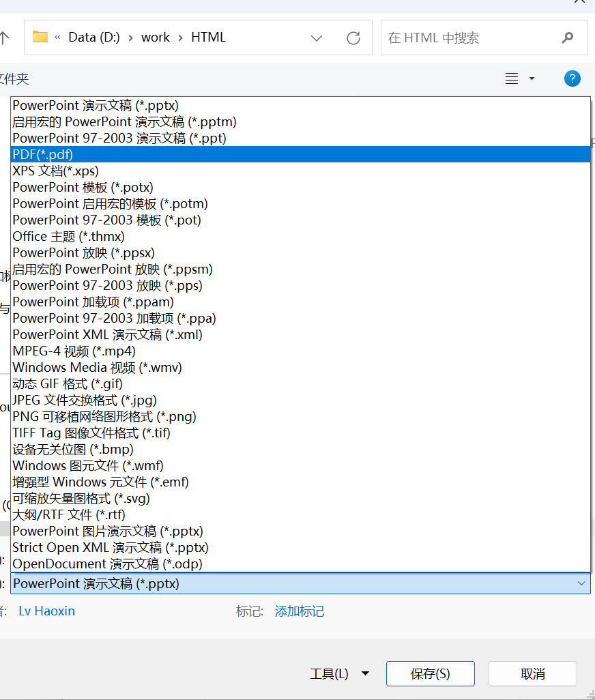Click author name Lv Haoxin

[x=47, y=611]
